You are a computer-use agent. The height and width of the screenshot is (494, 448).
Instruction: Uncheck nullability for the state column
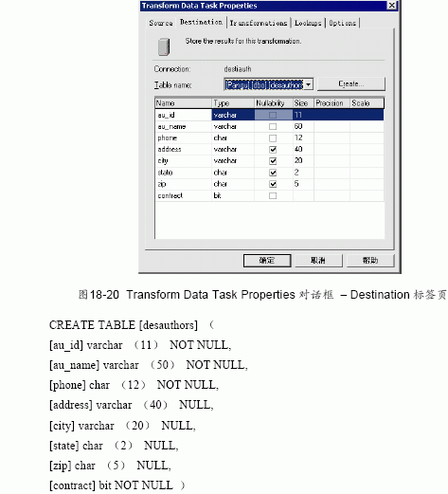point(273,173)
